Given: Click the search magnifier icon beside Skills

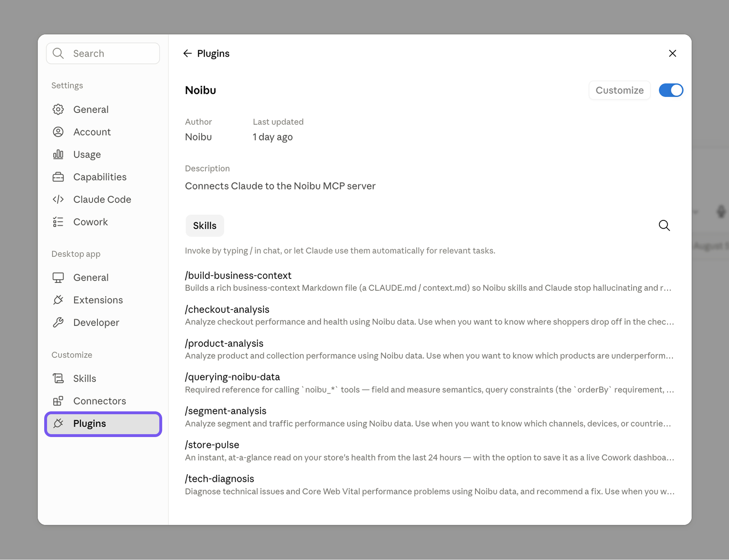Looking at the screenshot, I should pyautogui.click(x=664, y=226).
